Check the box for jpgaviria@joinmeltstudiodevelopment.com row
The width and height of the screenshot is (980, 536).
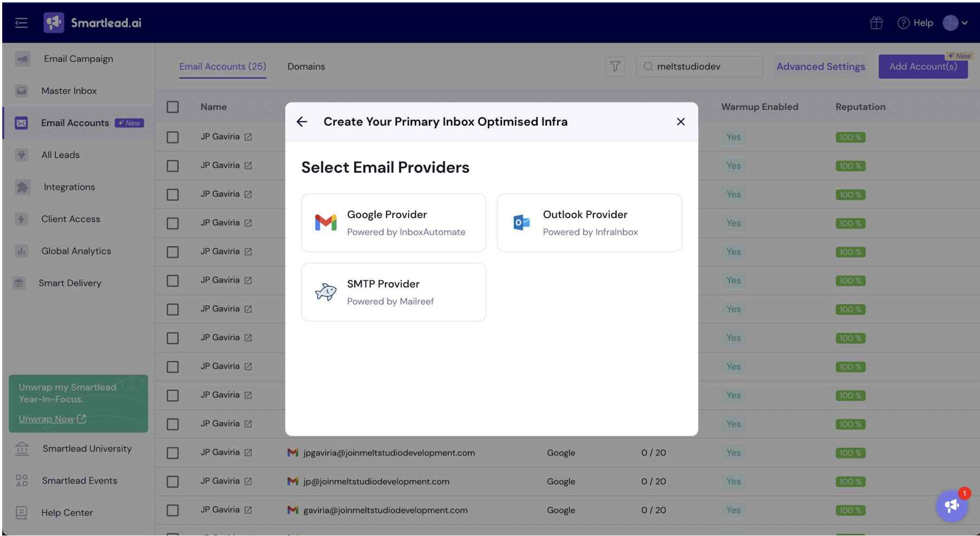[x=173, y=453]
